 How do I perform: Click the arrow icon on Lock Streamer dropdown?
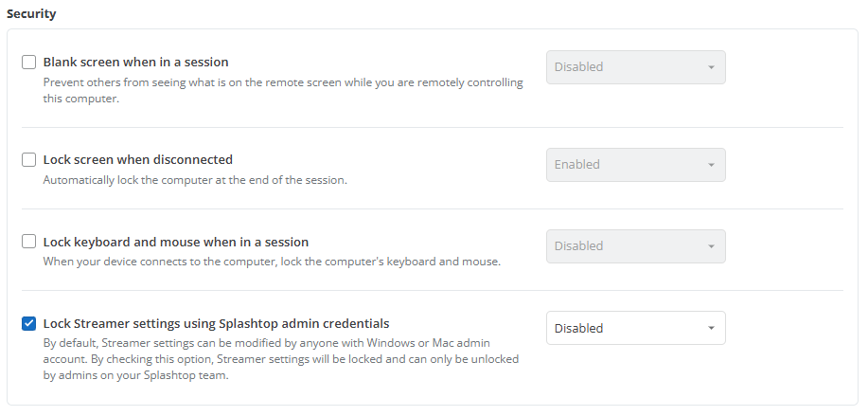click(x=711, y=329)
